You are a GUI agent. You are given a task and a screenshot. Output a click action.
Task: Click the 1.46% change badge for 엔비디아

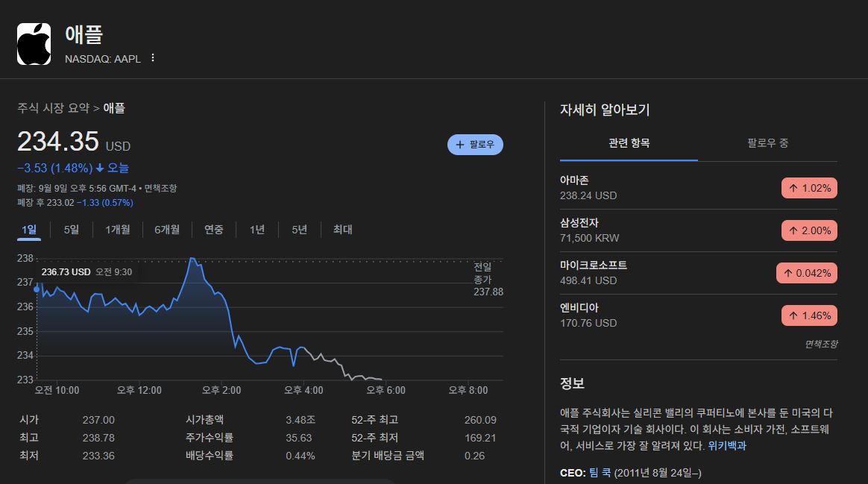tap(809, 315)
